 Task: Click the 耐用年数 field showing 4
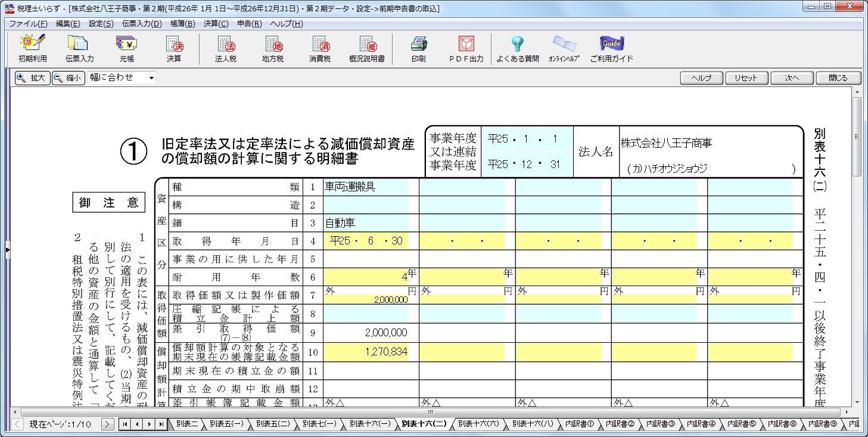(x=366, y=277)
